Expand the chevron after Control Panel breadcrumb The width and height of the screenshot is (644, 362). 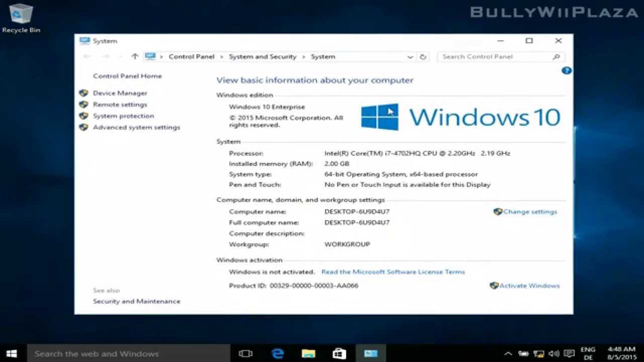pos(222,57)
